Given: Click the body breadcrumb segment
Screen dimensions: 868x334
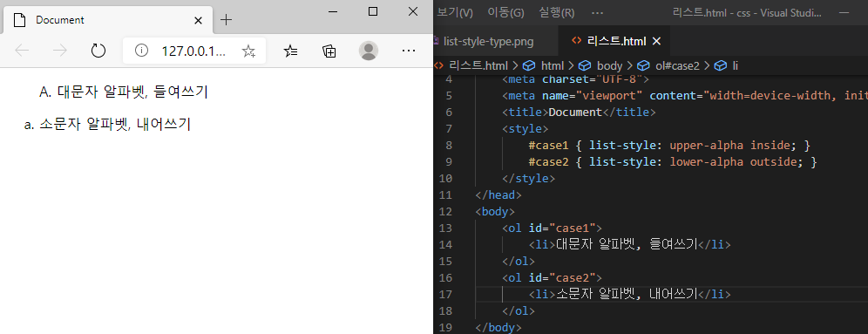Looking at the screenshot, I should coord(609,66).
